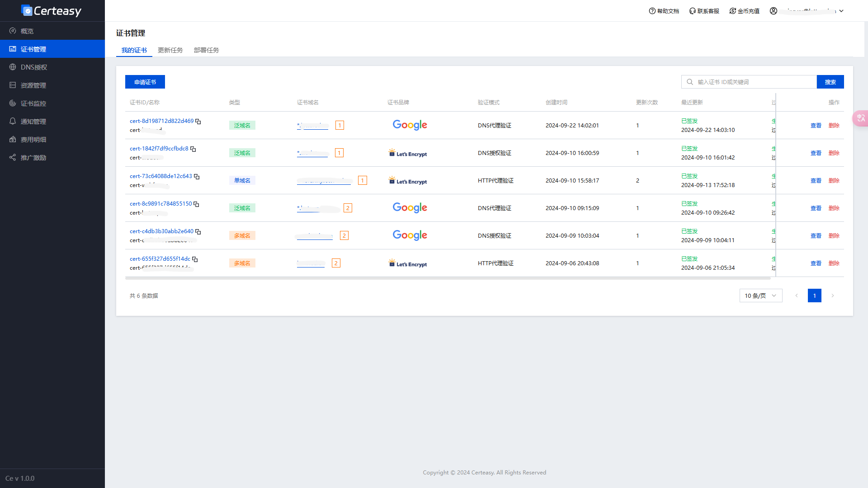Click the 通知管理 bell icon

point(13,122)
